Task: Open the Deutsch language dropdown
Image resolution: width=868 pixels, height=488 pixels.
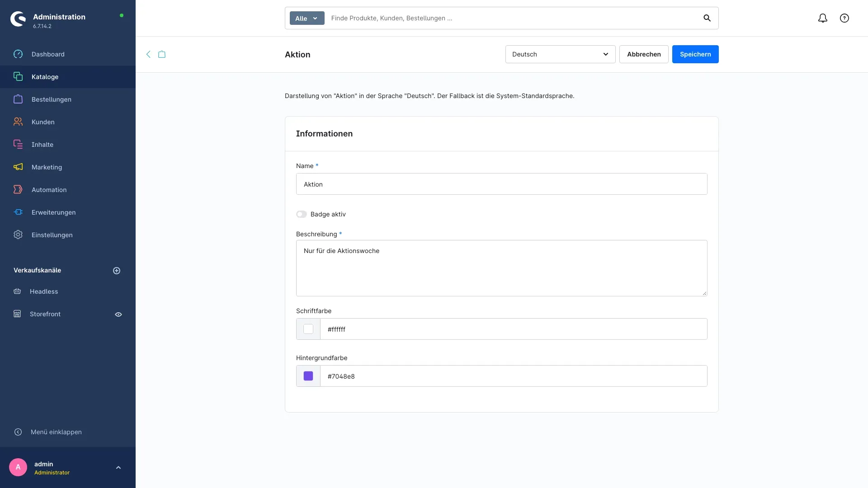Action: pyautogui.click(x=560, y=54)
